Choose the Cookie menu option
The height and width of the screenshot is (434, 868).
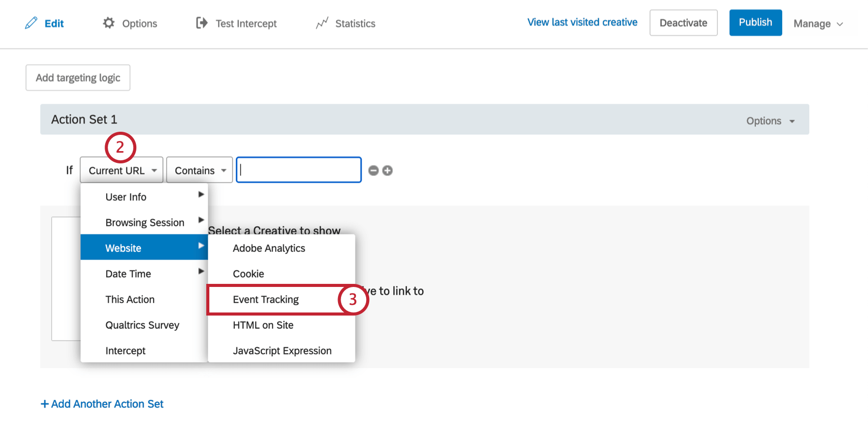click(x=249, y=274)
